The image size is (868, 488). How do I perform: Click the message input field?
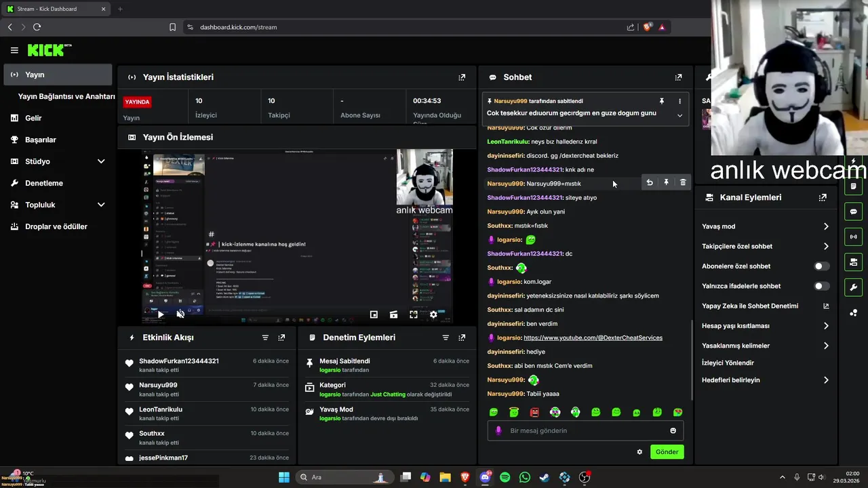point(585,430)
